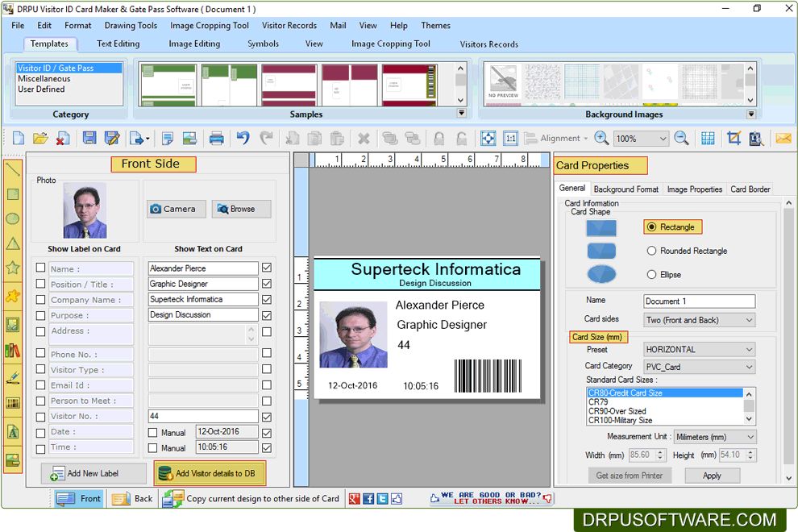
Task: Check the Manual checkbox beside date 12-Oct-2016
Action: point(152,432)
